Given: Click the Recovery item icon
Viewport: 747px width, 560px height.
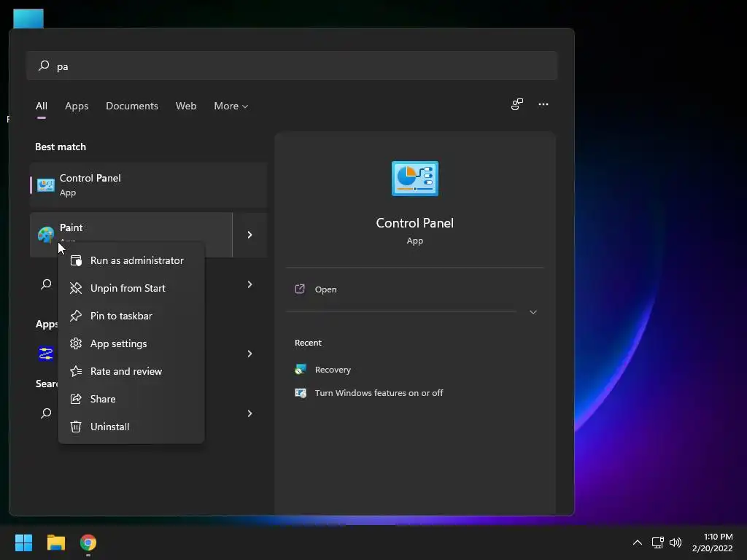Looking at the screenshot, I should [301, 370].
